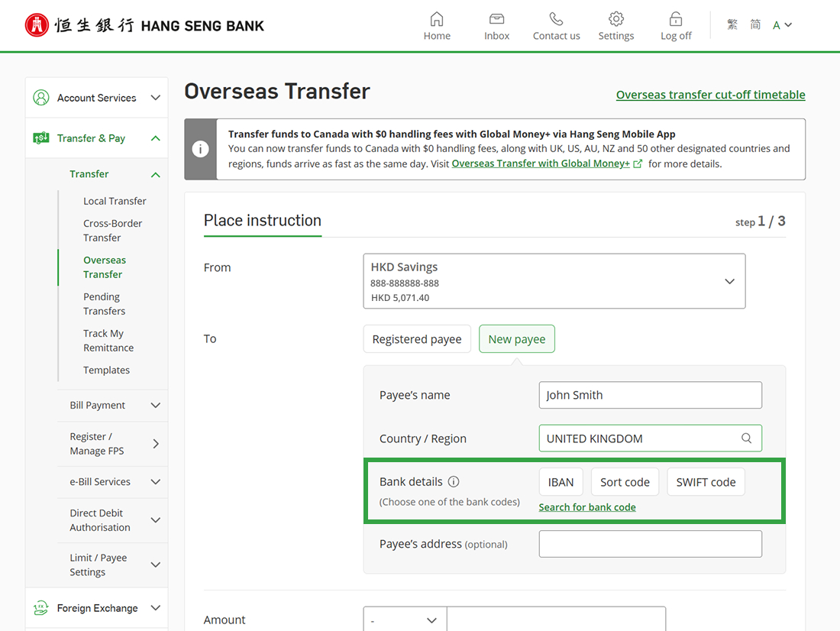Choose the SWIFT code option
This screenshot has height=631, width=840.
tap(706, 481)
